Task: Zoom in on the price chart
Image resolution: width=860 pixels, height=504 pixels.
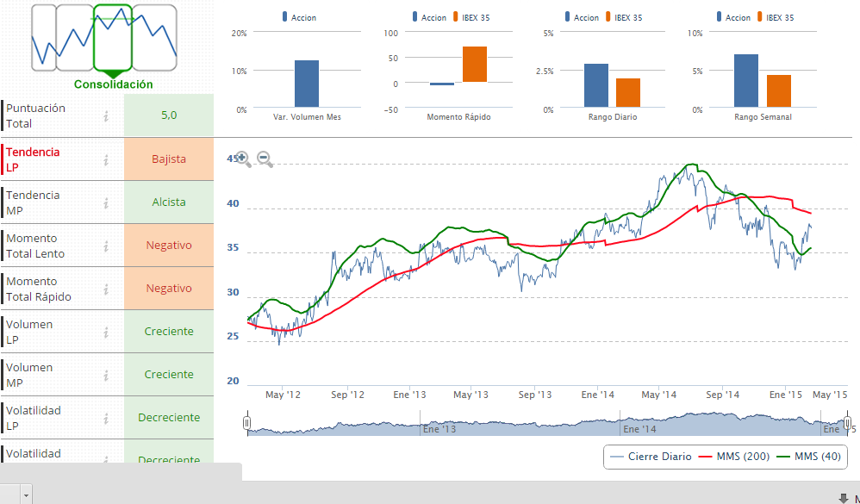Action: coord(243,159)
